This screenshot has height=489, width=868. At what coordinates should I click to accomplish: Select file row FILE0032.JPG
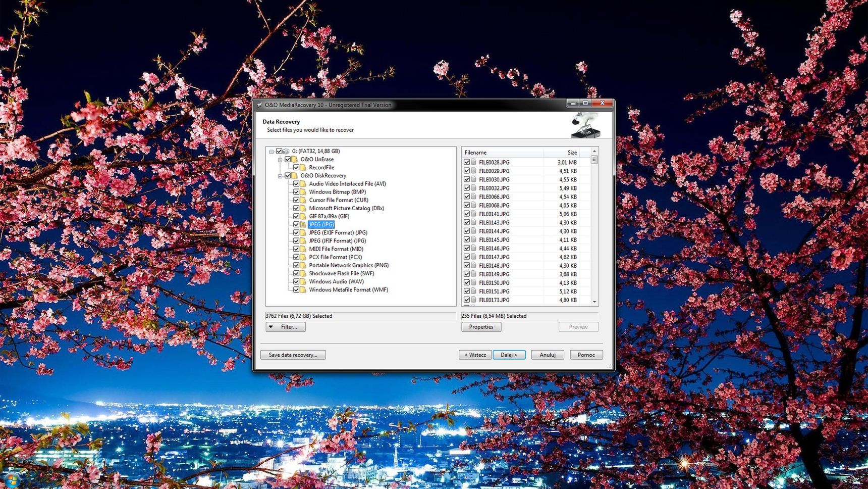point(526,188)
